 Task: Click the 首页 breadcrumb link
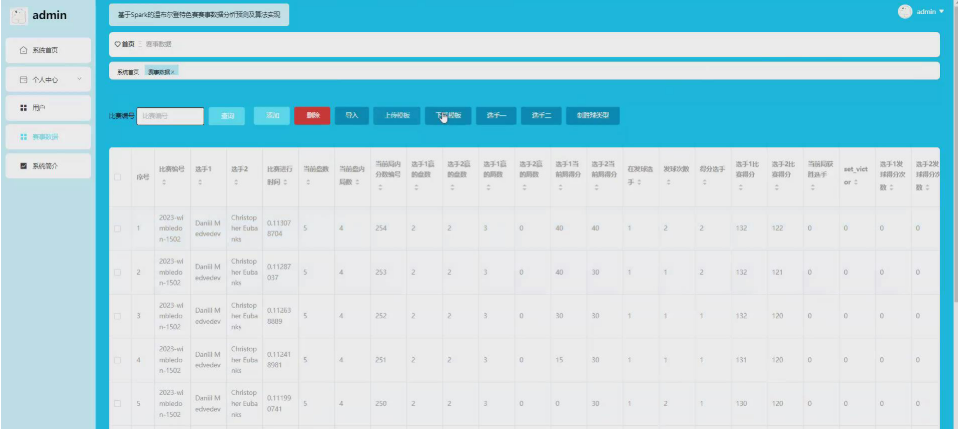pyautogui.click(x=125, y=44)
